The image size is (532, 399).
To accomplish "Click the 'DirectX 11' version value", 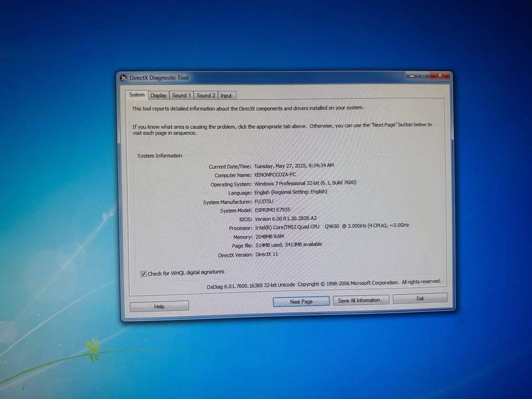I will (267, 254).
